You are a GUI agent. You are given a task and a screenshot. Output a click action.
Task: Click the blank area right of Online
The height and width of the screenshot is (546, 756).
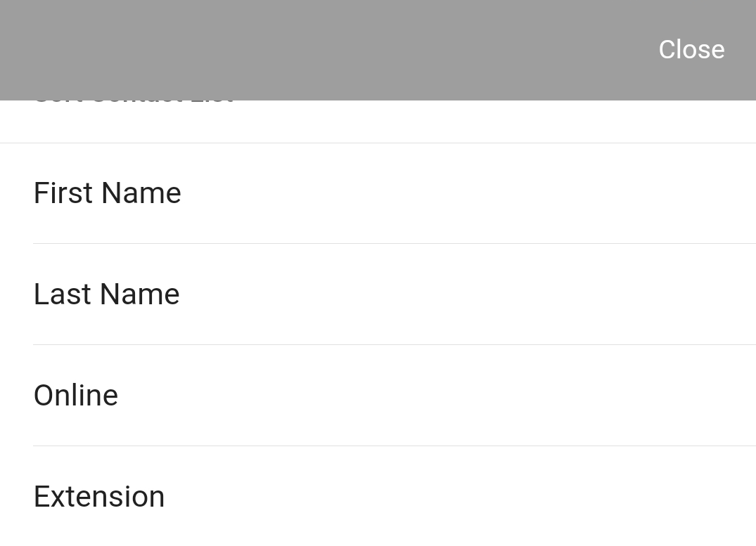coord(436,396)
